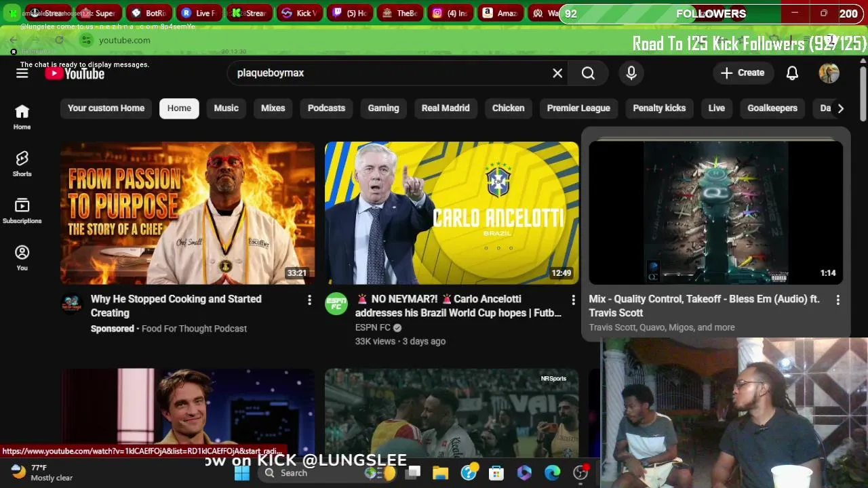The image size is (868, 488).
Task: Open the notifications bell
Action: [792, 73]
